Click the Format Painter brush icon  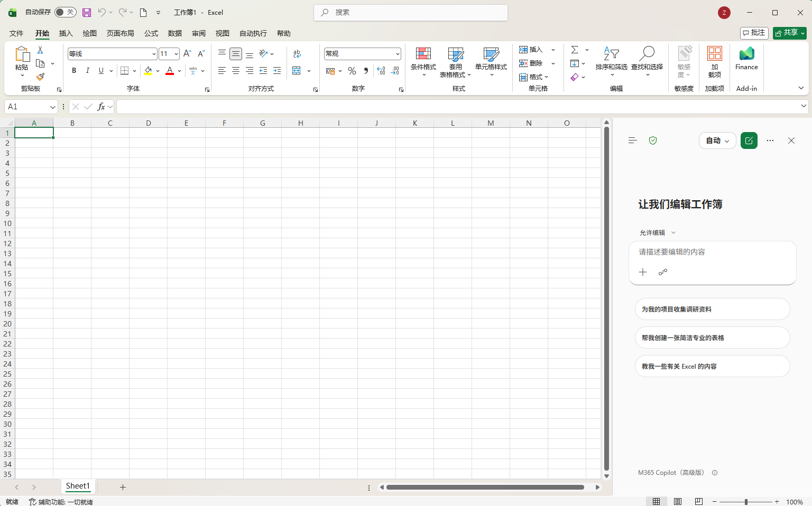tap(40, 77)
